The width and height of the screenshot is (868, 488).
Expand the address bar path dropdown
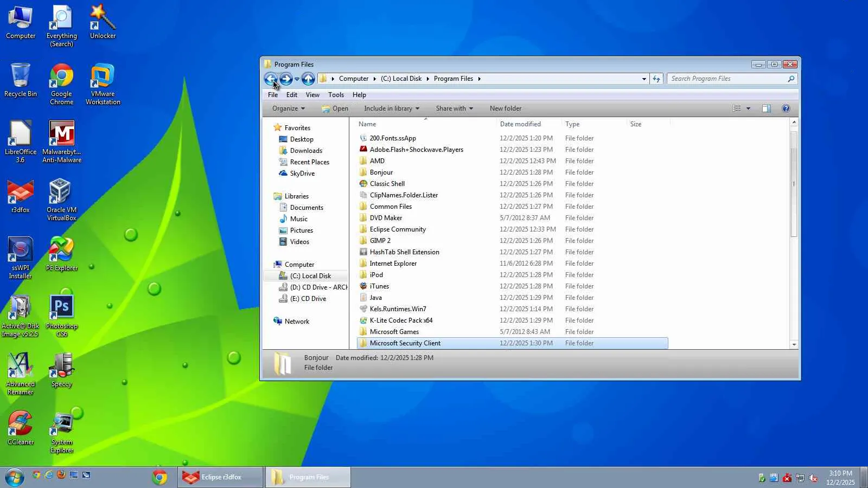point(644,79)
